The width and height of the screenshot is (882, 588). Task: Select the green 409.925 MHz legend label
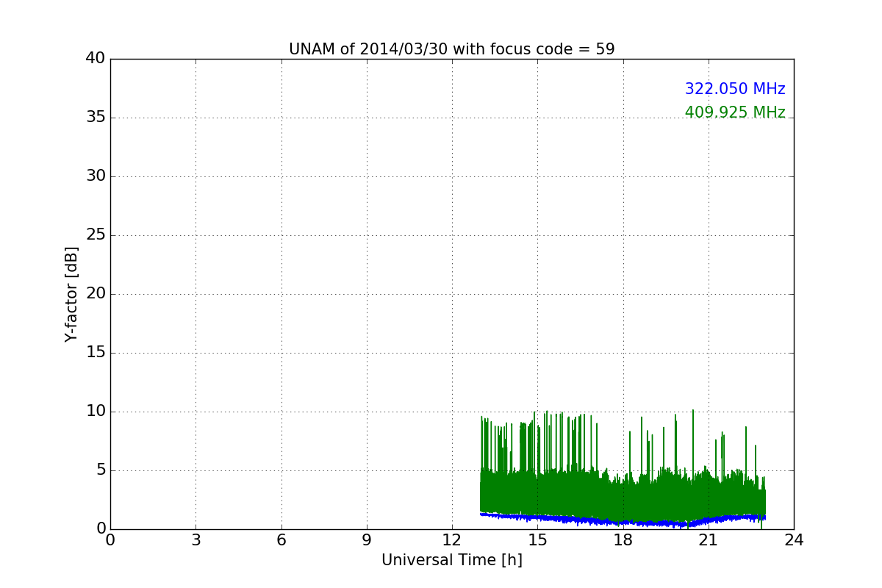pos(735,112)
